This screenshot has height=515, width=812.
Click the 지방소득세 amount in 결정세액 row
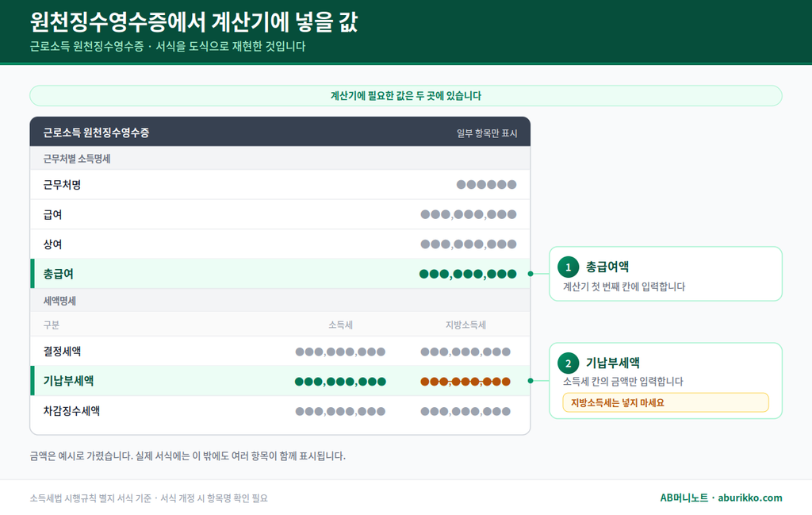465,352
